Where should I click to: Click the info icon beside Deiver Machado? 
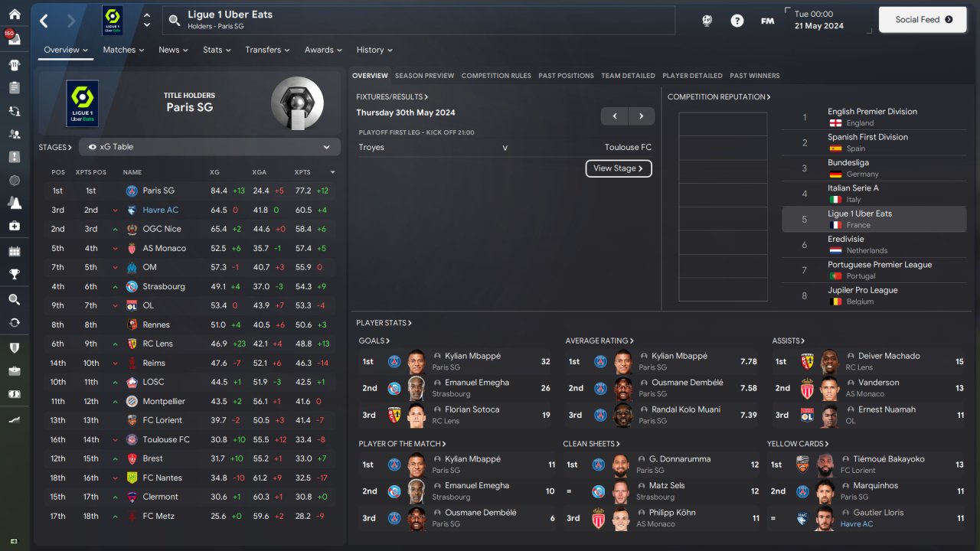(851, 356)
